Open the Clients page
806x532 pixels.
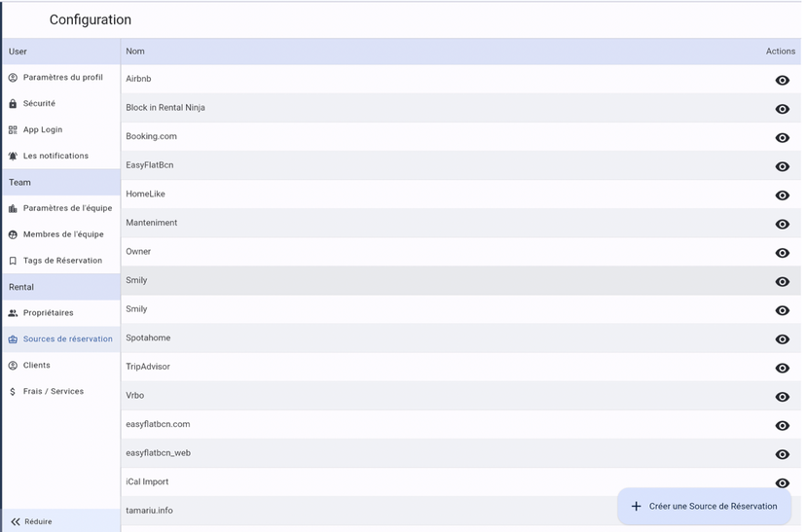tap(61, 366)
